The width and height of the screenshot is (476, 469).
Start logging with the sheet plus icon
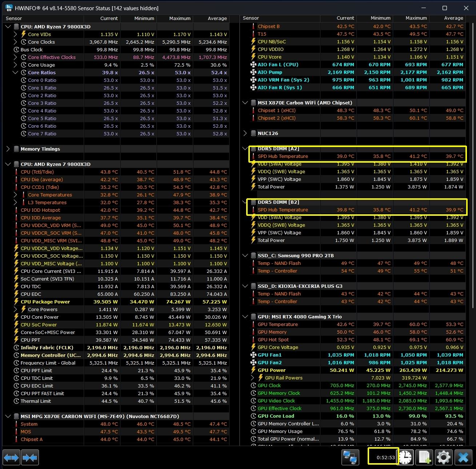tap(425, 457)
